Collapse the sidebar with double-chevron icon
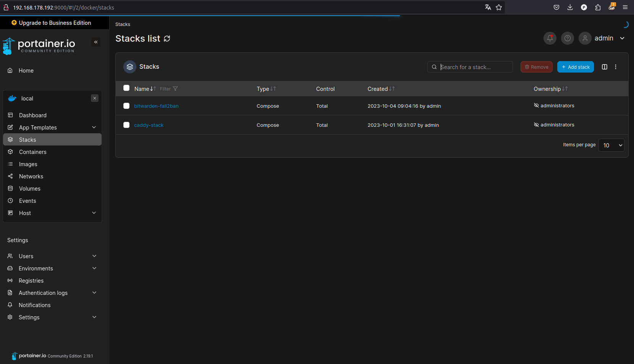Screen dimensions: 634x364 [x=96, y=42]
